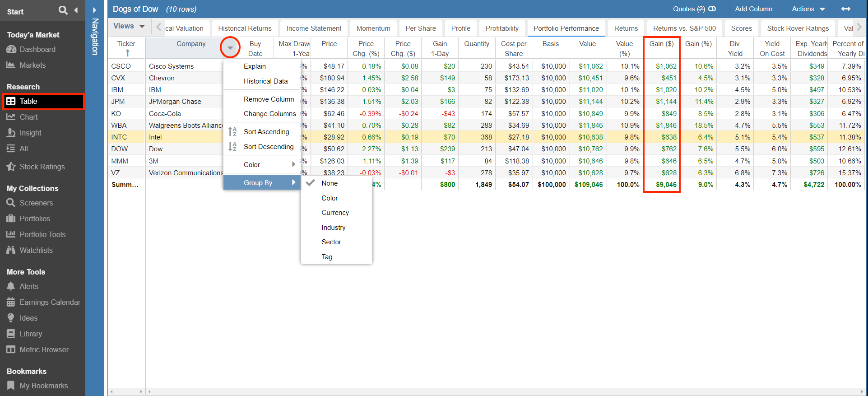Switch to the Historical Returns tab
Screen dimensions: 868x396
coord(245,28)
